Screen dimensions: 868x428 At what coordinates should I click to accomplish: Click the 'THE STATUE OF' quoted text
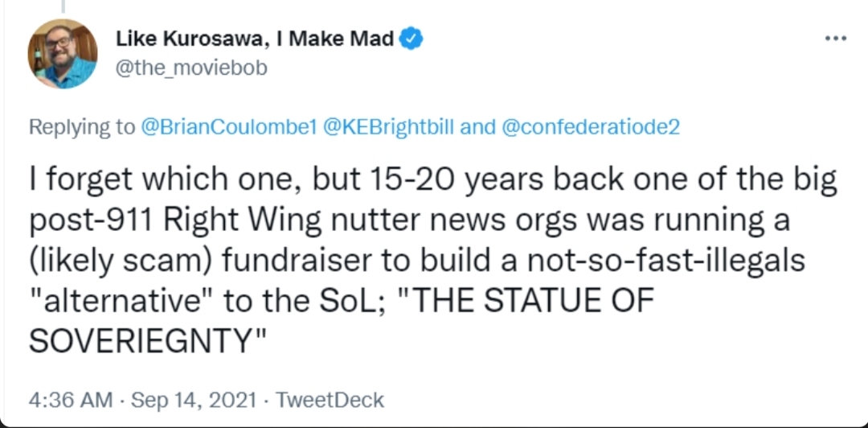(527, 301)
